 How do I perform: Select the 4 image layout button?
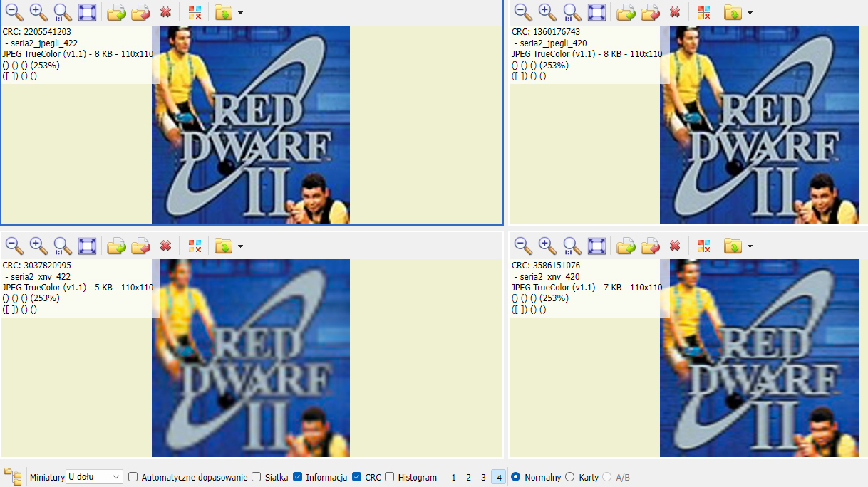pos(498,477)
